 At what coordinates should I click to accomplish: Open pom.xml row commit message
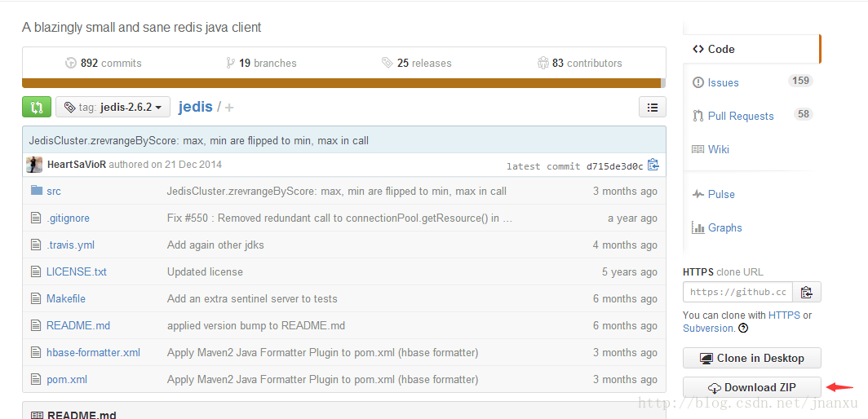coord(323,379)
